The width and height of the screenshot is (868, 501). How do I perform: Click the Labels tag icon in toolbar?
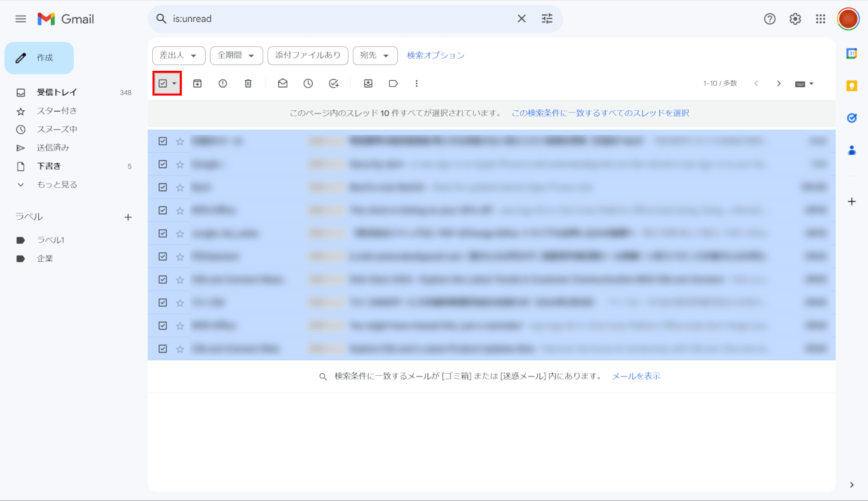394,83
